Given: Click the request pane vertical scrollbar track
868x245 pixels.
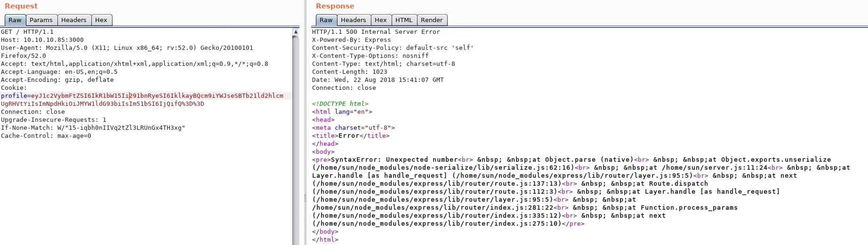Looking at the screenshot, I should point(296,141).
